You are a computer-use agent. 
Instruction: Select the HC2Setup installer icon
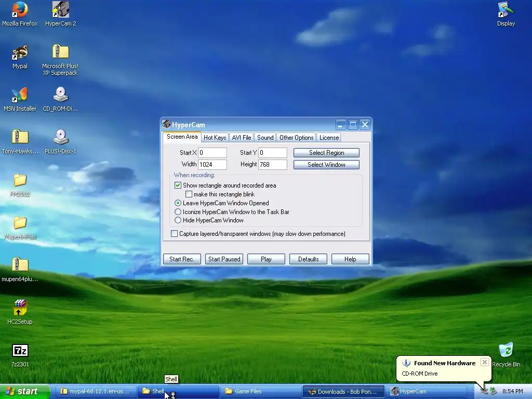tap(20, 312)
